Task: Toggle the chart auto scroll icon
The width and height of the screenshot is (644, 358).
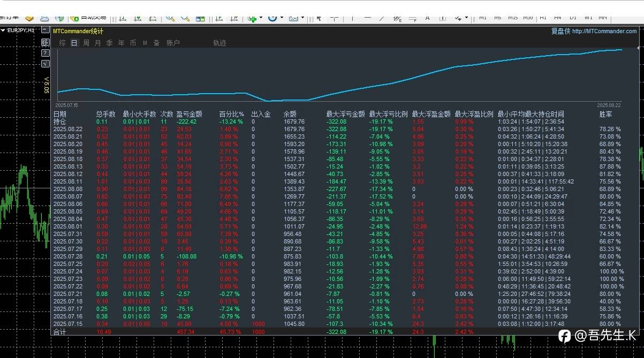Action: point(218,18)
